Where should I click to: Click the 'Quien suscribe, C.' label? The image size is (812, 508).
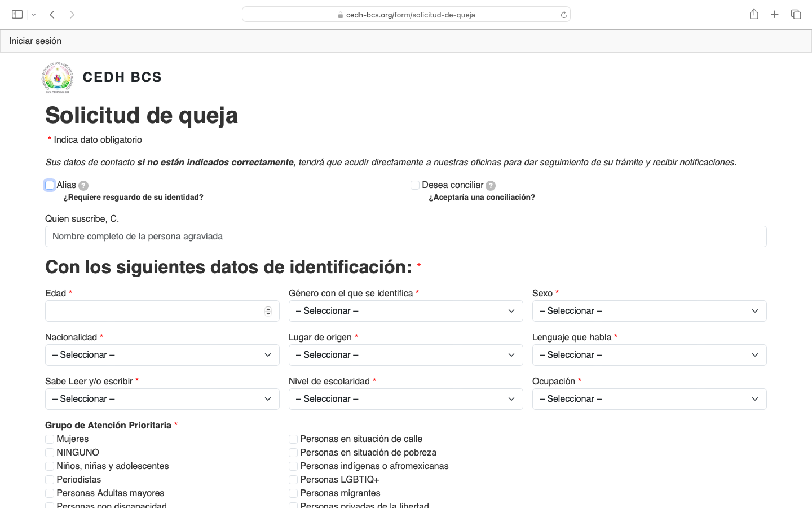82,218
